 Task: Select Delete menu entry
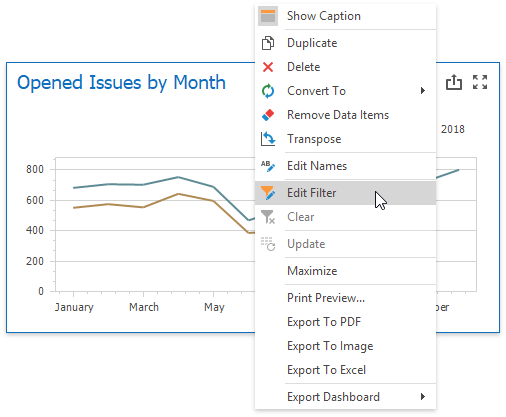(x=346, y=67)
